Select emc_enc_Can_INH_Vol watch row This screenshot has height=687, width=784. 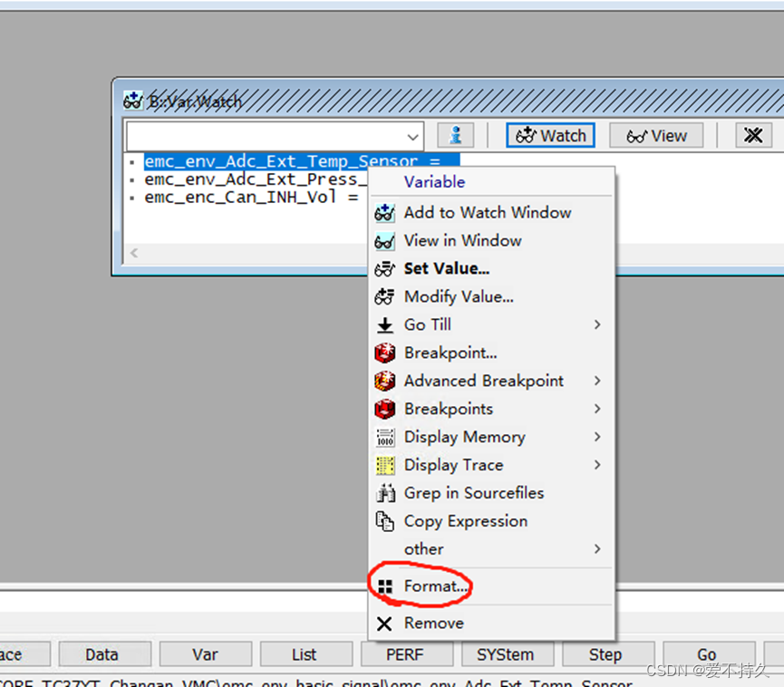coord(251,198)
